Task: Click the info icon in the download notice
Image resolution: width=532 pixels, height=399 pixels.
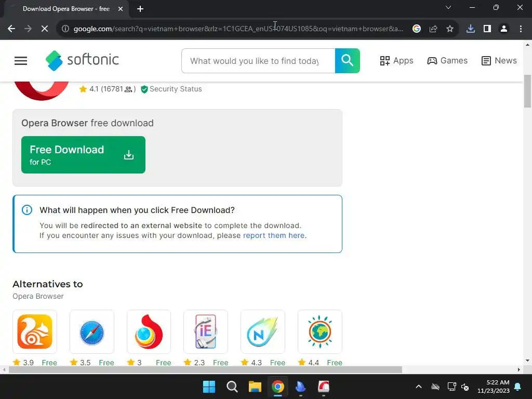Action: [x=27, y=210]
